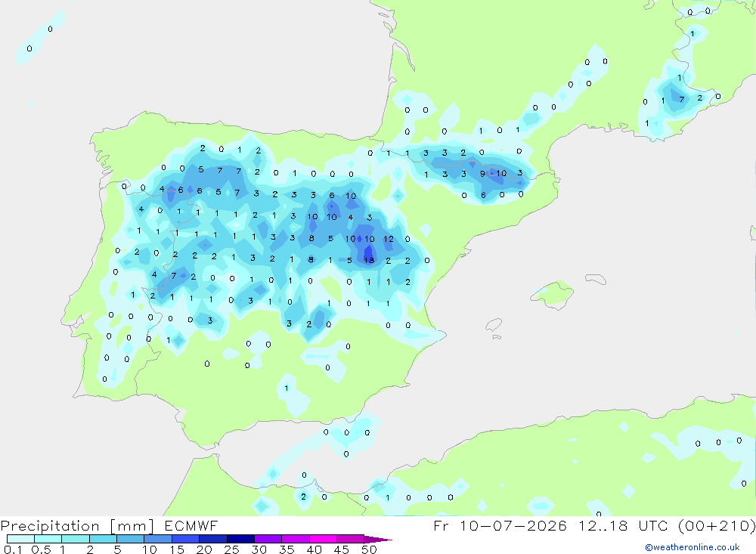This screenshot has width=756, height=554.
Task: Click legend scale label 15
Action: (x=176, y=549)
